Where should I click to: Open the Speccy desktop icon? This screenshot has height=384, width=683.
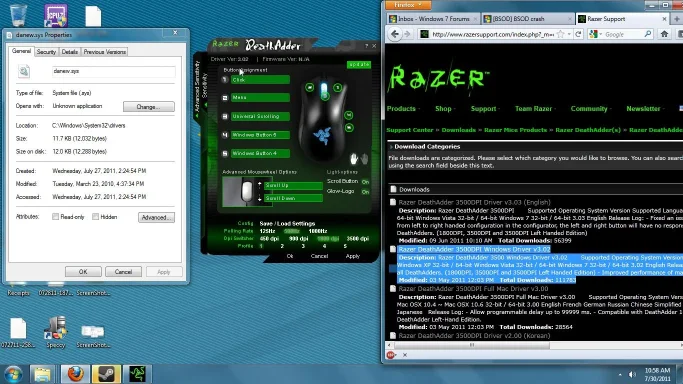coord(56,332)
